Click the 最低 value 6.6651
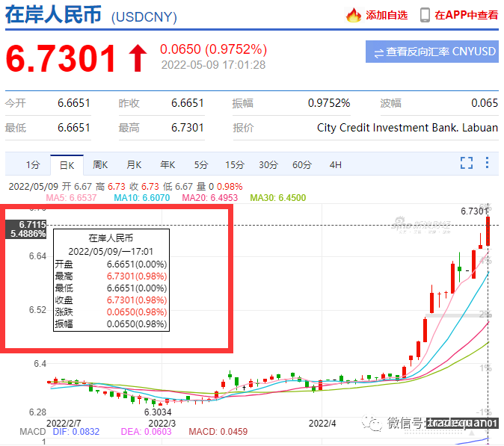The height and width of the screenshot is (446, 504). pyautogui.click(x=74, y=128)
